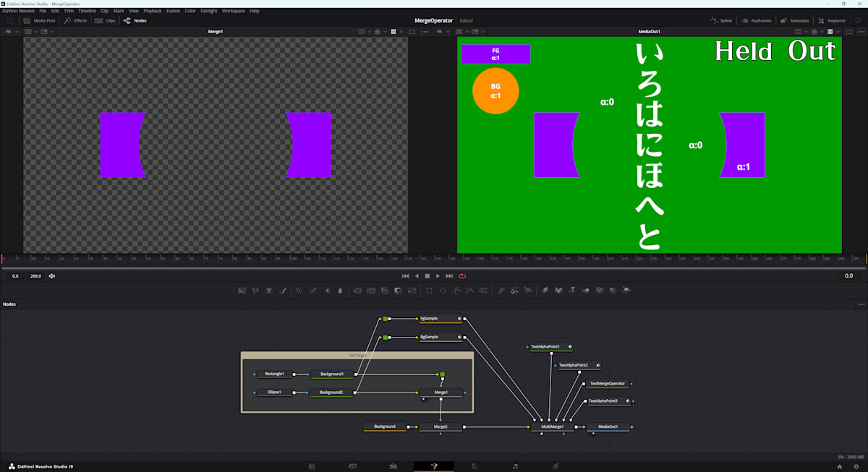
Task: Add a Blur node from toolbar
Action: (340, 291)
